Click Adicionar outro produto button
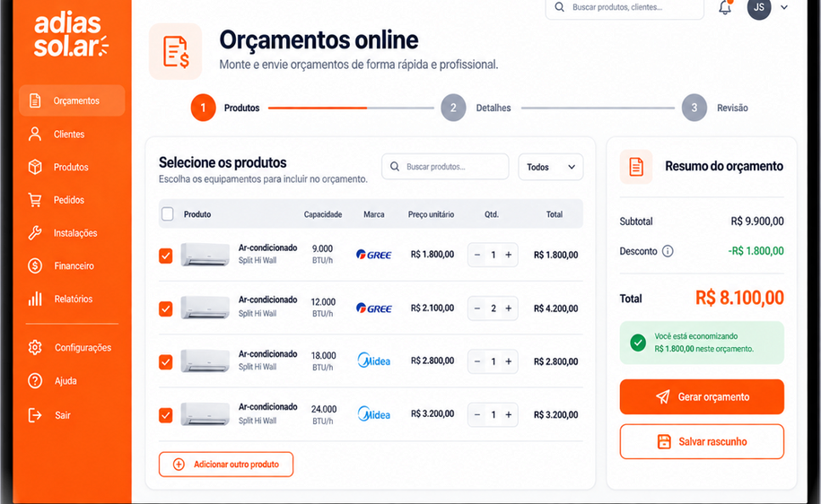821x504 pixels. click(226, 465)
